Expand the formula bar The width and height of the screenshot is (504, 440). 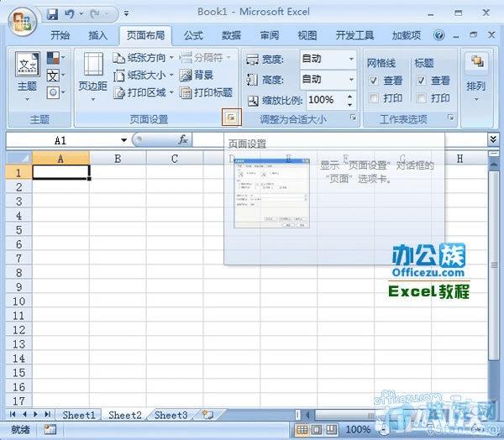coord(493,139)
